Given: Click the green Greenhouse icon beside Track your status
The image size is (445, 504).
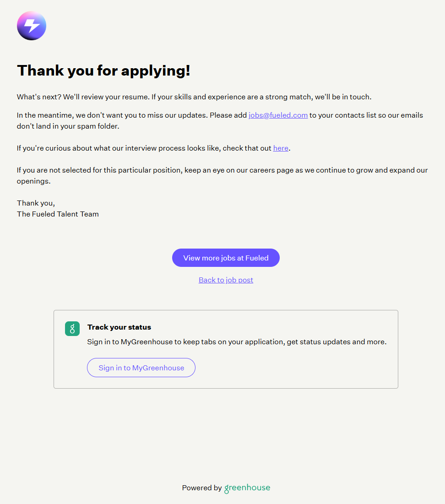Looking at the screenshot, I should coord(72,329).
